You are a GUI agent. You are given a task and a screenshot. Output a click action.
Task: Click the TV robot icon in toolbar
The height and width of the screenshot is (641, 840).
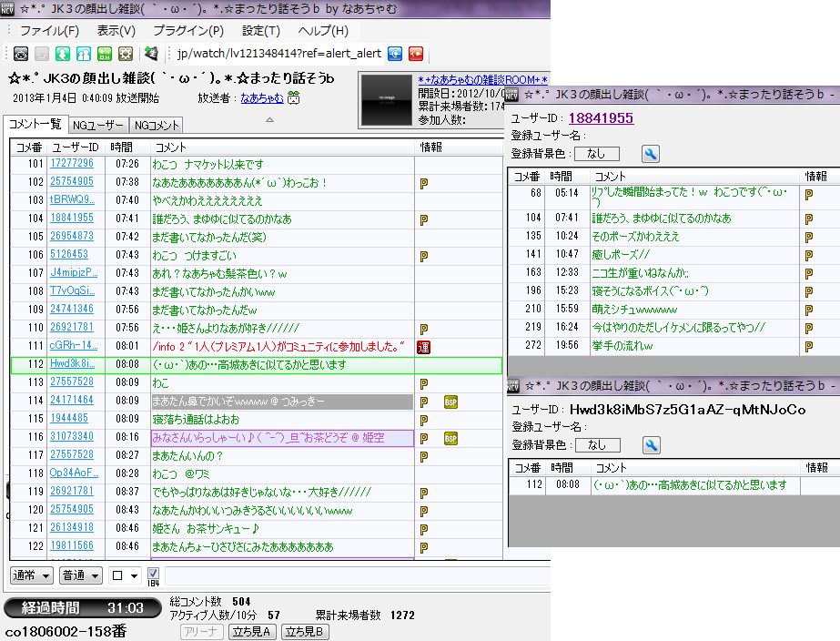(x=21, y=54)
